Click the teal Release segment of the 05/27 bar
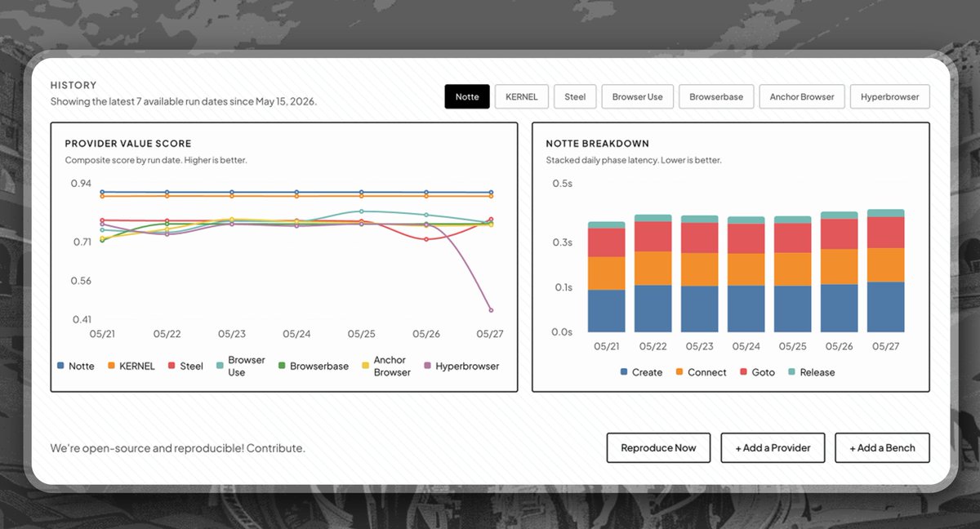 tap(886, 213)
